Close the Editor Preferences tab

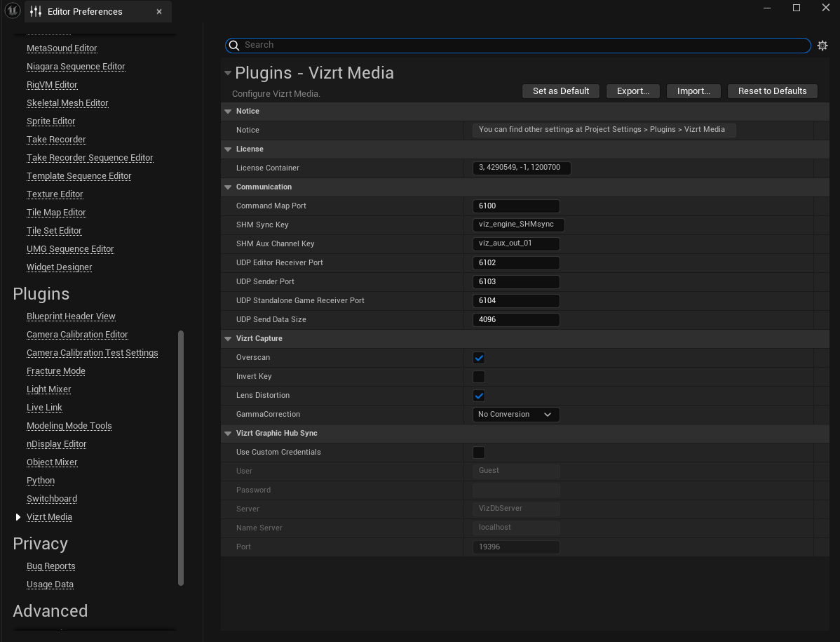pos(159,11)
